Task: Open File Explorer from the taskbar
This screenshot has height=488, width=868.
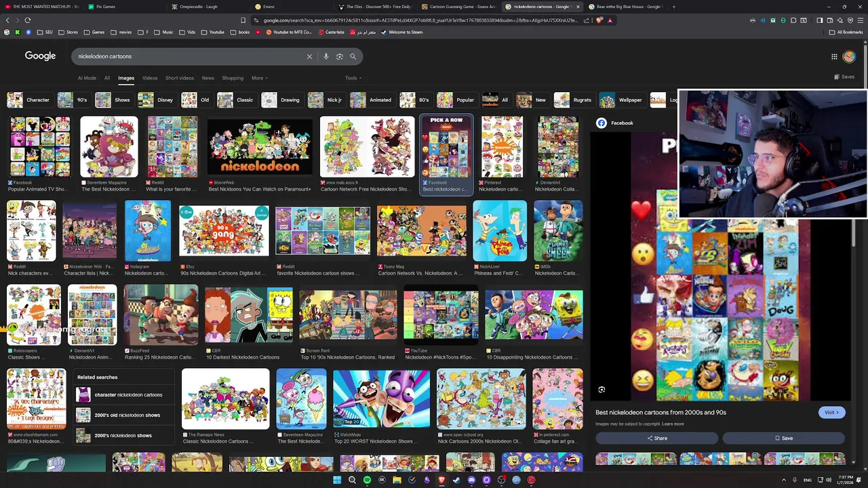Action: [x=397, y=480]
